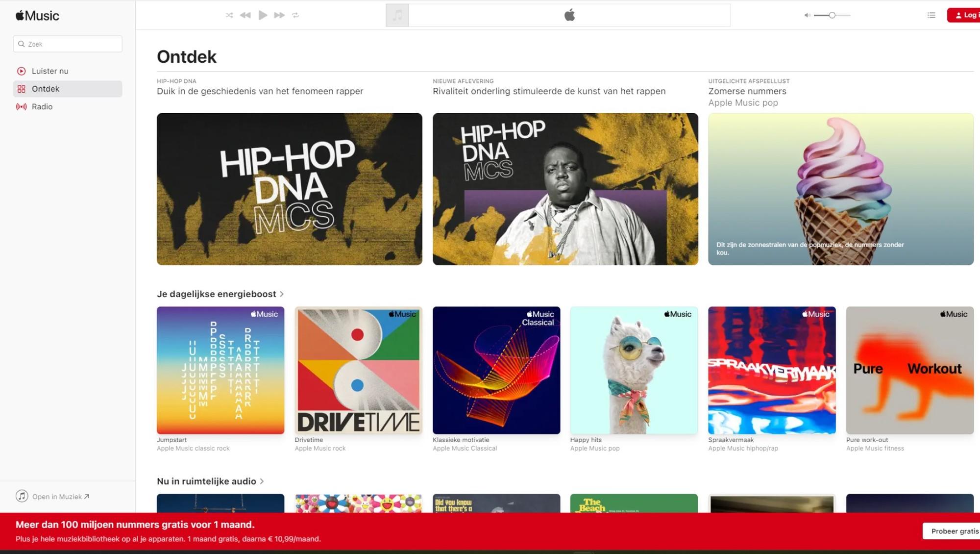Open the Hip-Hop DNA episode with portrait
980x554 pixels.
[x=565, y=189]
